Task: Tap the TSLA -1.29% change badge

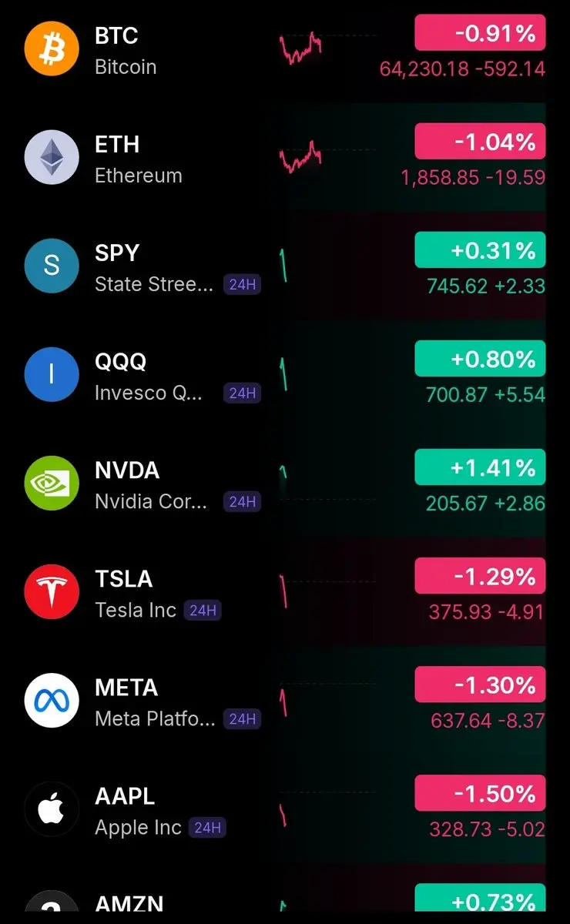Action: tap(480, 576)
